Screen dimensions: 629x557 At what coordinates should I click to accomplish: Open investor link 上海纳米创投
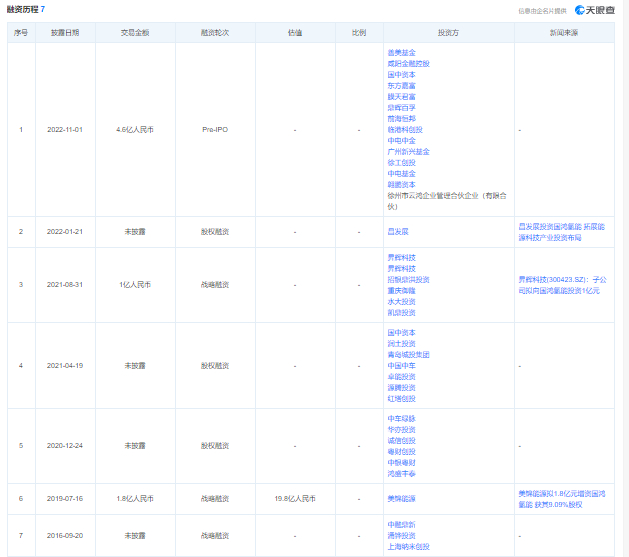[x=408, y=547]
